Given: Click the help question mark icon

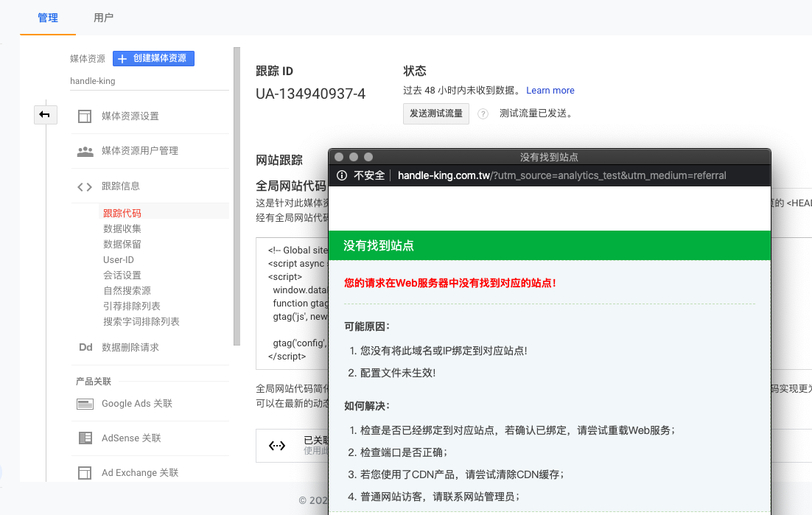Looking at the screenshot, I should click(483, 113).
